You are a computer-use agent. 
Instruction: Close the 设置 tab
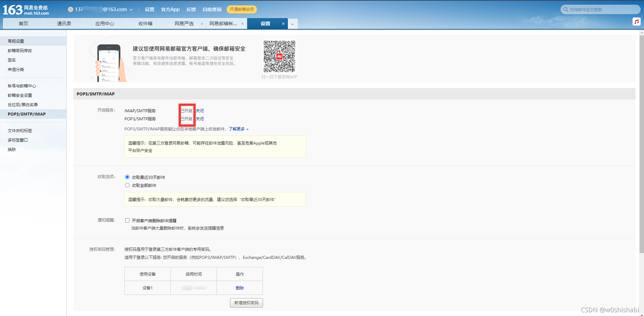[x=283, y=24]
